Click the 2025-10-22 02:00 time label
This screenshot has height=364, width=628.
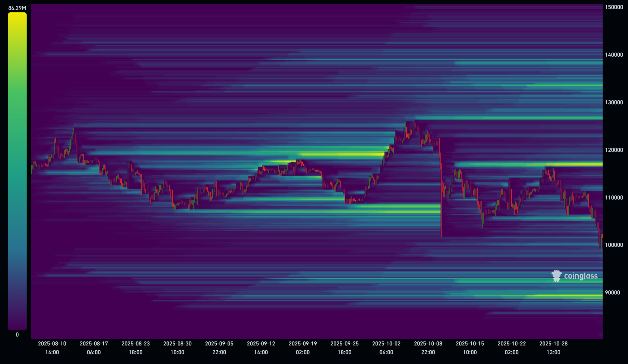point(512,348)
